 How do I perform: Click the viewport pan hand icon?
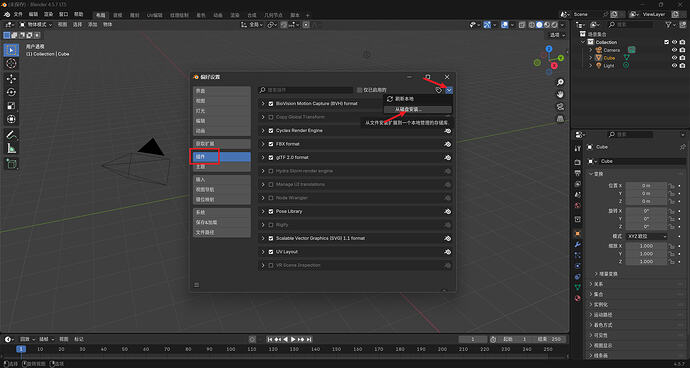[560, 94]
